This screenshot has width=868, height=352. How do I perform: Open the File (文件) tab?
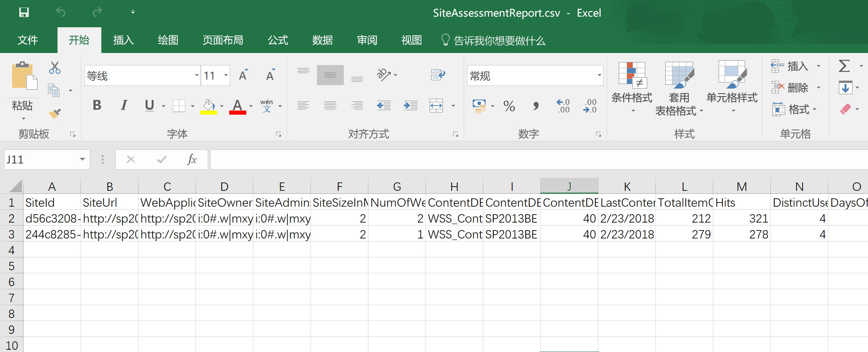[x=28, y=40]
